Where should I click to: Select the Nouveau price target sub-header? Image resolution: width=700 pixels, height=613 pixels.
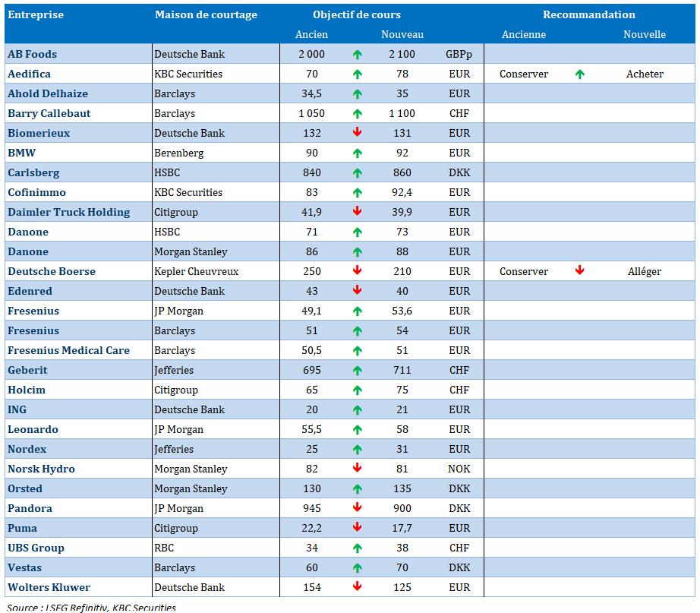click(x=402, y=35)
